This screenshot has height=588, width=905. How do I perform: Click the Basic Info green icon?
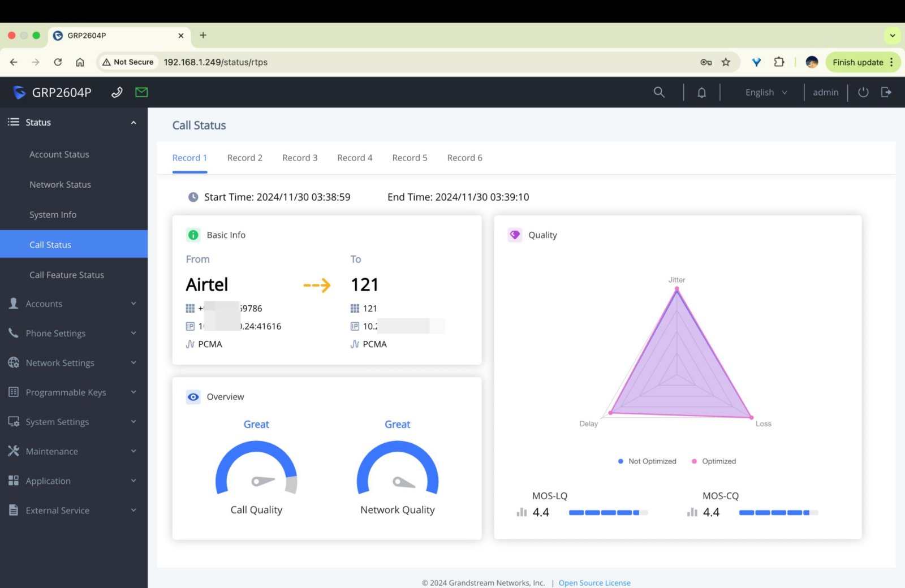click(x=193, y=235)
